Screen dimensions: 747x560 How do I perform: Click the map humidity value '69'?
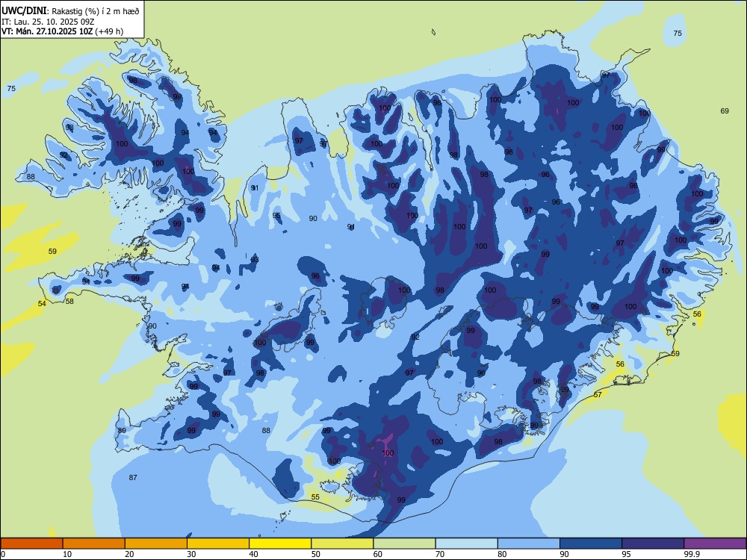725,111
